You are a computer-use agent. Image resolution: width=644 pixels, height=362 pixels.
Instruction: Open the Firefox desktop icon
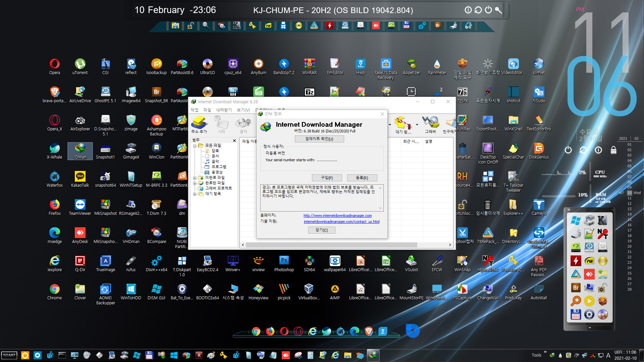(55, 207)
